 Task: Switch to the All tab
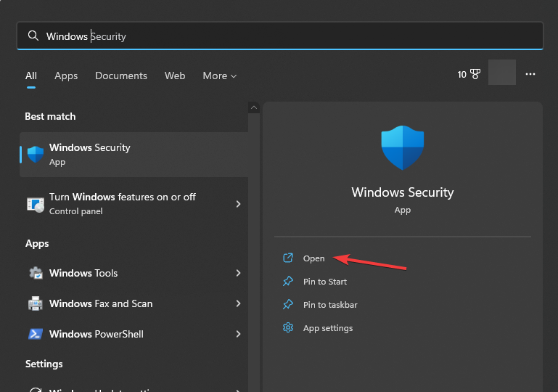click(x=31, y=75)
